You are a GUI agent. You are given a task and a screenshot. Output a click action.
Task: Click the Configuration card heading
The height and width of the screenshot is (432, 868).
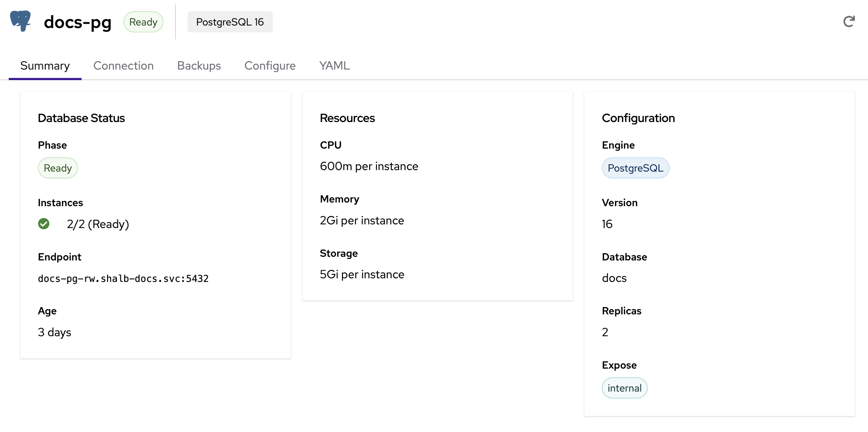pyautogui.click(x=638, y=118)
